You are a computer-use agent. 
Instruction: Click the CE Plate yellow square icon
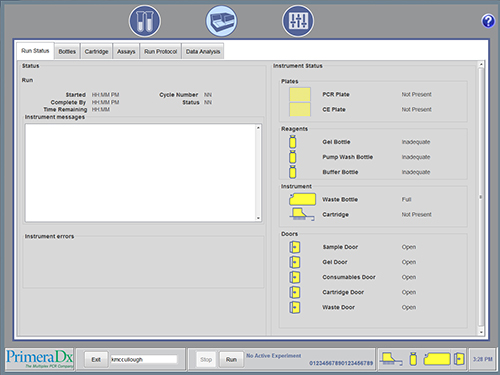300,109
